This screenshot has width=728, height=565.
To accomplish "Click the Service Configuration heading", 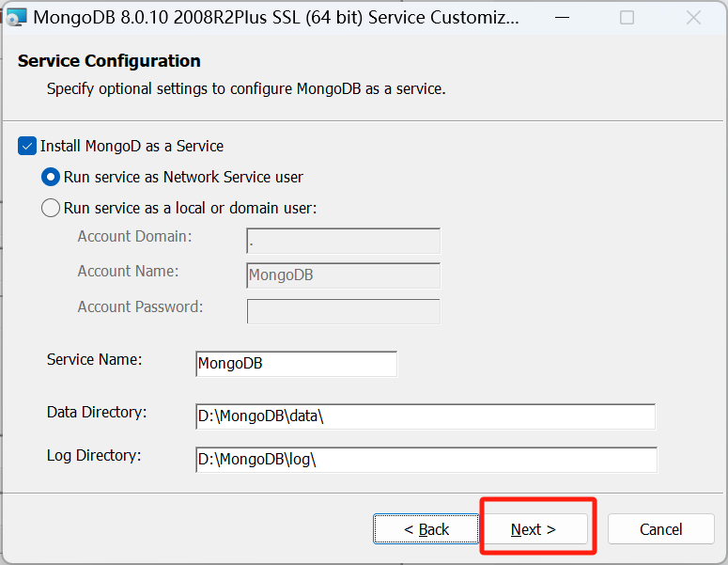I will 109,61.
